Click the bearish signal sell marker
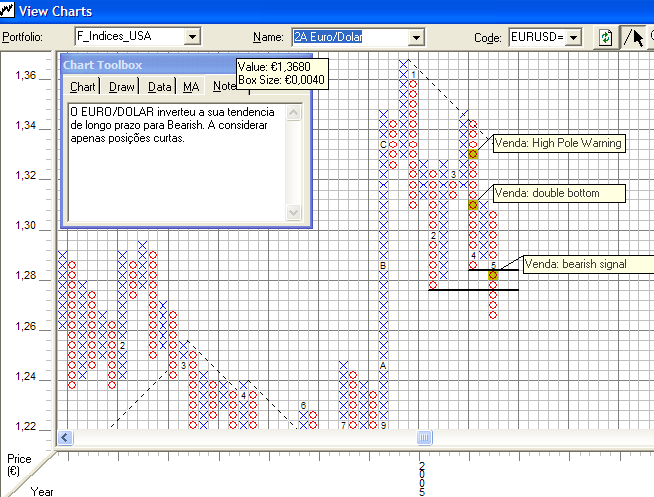 tap(493, 275)
